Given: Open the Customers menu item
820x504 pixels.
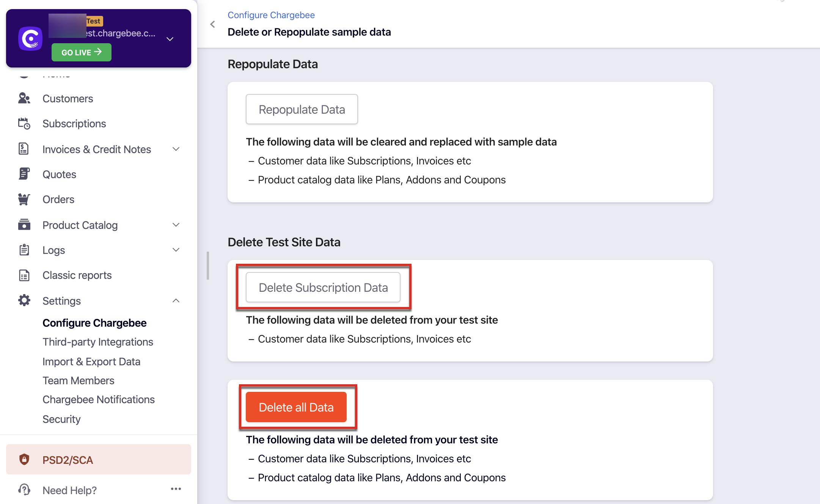Looking at the screenshot, I should tap(68, 99).
